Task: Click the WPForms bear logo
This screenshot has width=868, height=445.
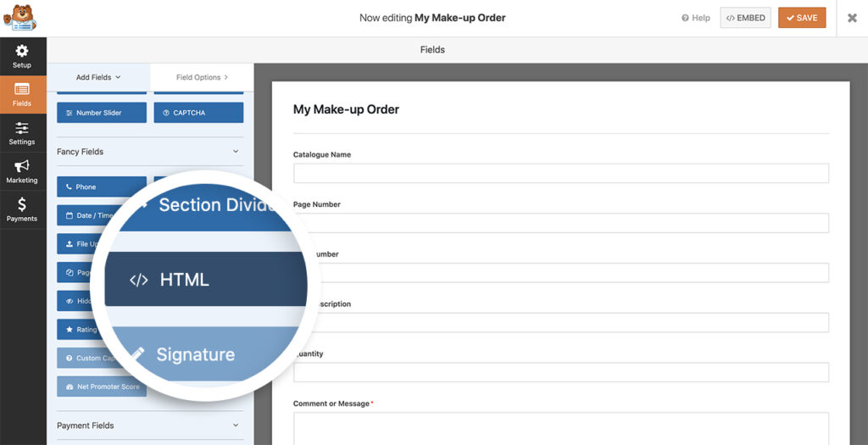Action: tap(19, 18)
